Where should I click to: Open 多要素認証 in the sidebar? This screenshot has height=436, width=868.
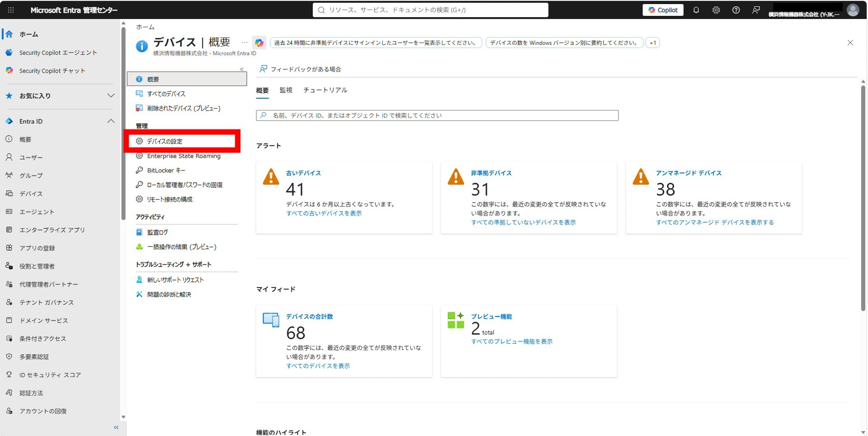point(34,356)
